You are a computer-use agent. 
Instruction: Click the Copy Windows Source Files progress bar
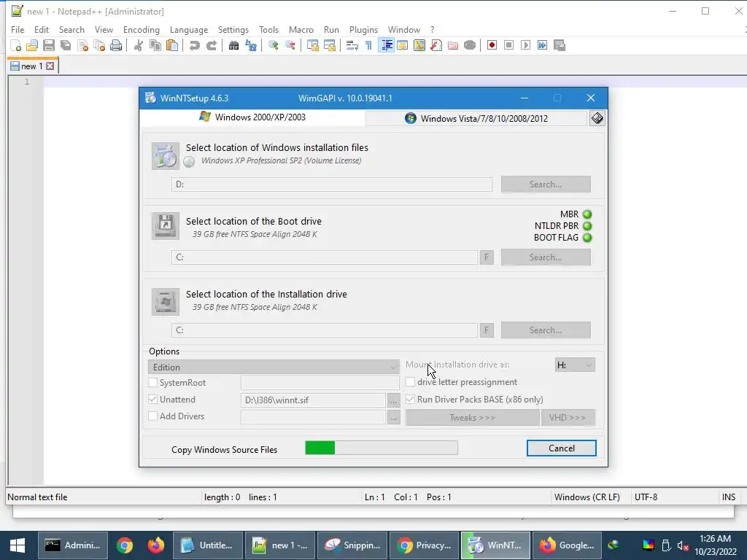382,448
